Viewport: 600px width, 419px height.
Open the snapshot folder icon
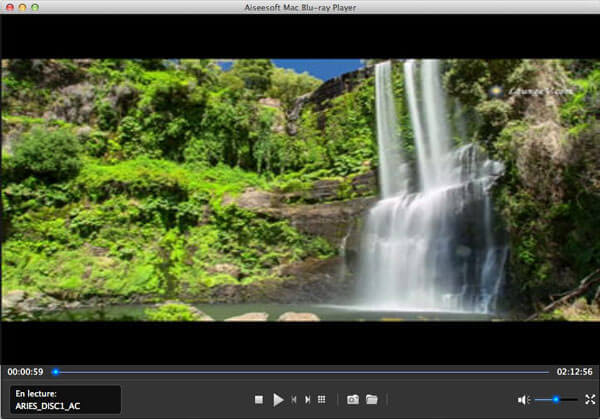[x=372, y=400]
